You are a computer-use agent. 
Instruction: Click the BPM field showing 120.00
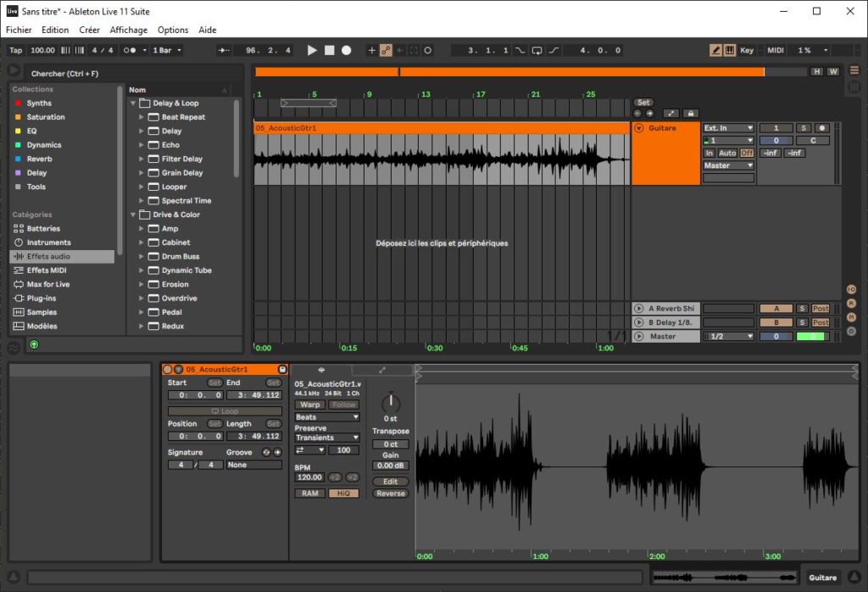coord(309,477)
